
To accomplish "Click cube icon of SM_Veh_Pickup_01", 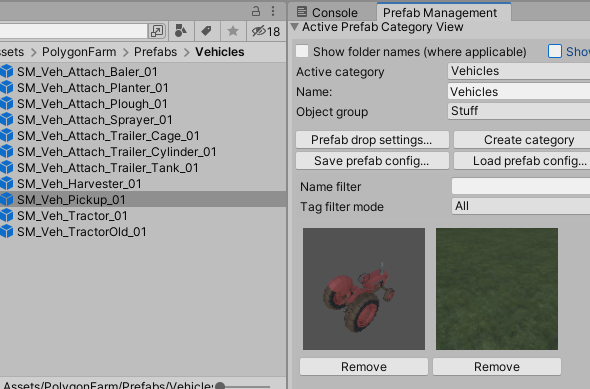I will tap(6, 199).
